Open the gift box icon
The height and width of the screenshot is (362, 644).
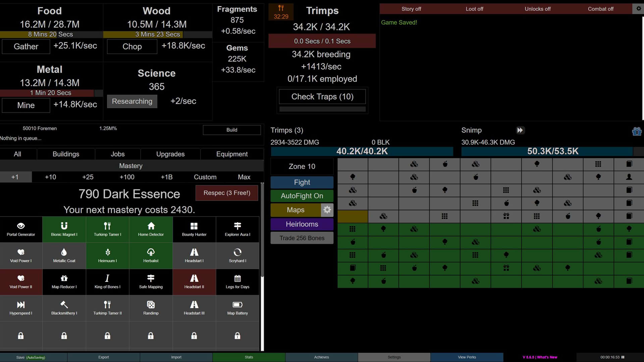tap(637, 131)
